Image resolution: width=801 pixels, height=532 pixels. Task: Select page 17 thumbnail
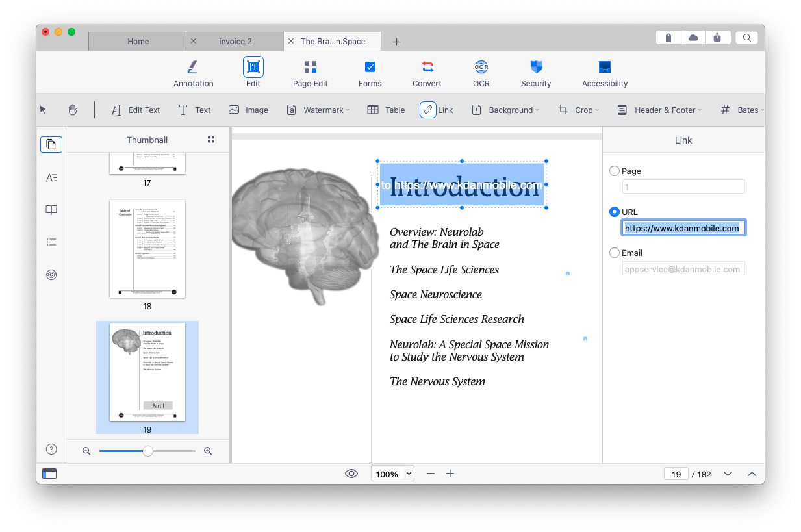[x=147, y=163]
